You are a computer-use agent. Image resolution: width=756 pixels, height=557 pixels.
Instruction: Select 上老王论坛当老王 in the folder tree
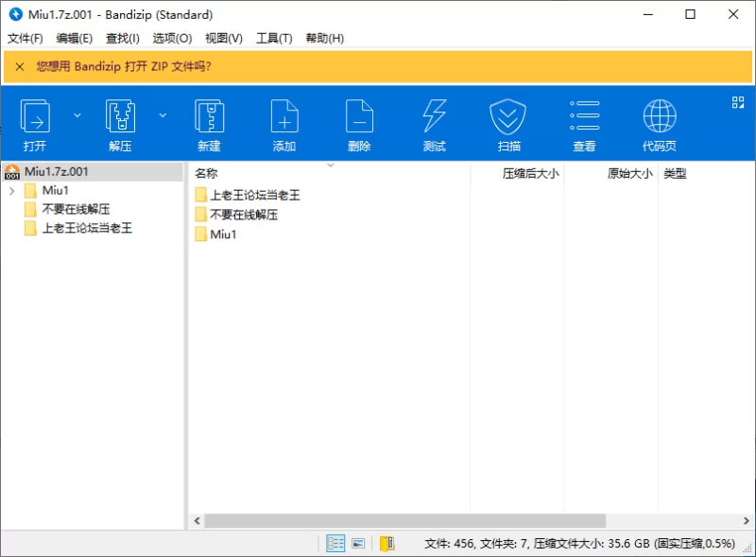pyautogui.click(x=87, y=228)
